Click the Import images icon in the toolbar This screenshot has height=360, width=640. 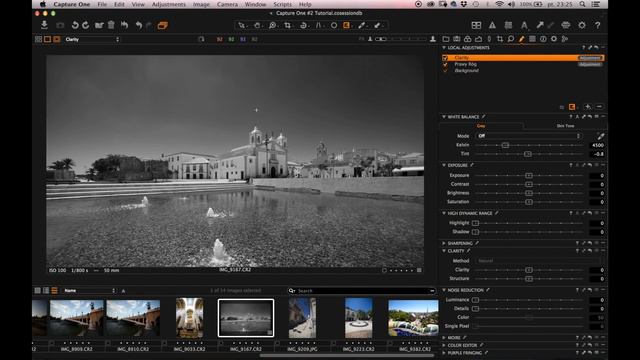tap(44, 25)
